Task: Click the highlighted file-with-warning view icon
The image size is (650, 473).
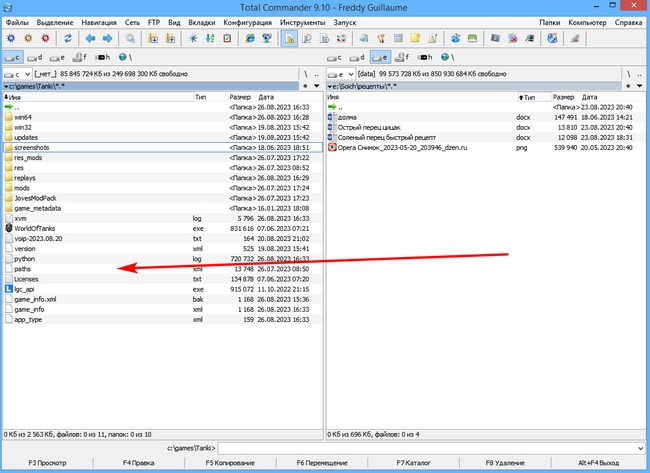Action: 289,39
